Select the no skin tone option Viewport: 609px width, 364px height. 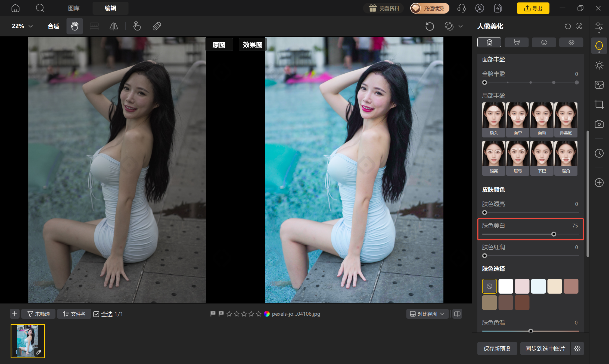pos(489,286)
